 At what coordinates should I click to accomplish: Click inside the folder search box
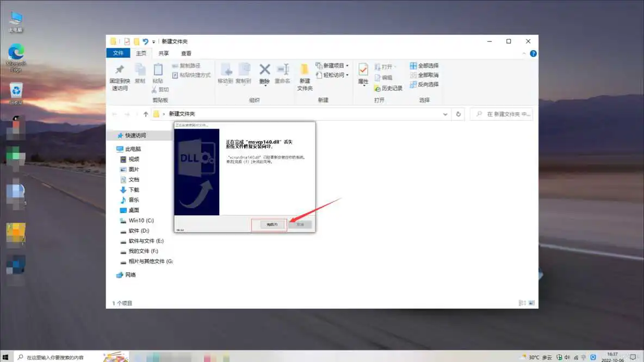500,114
